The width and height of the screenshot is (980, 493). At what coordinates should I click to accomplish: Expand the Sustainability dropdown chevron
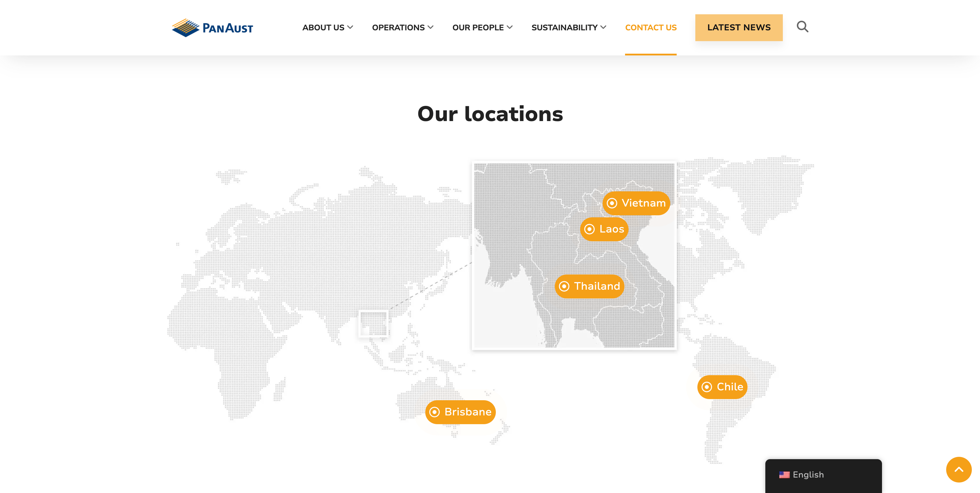point(603,27)
